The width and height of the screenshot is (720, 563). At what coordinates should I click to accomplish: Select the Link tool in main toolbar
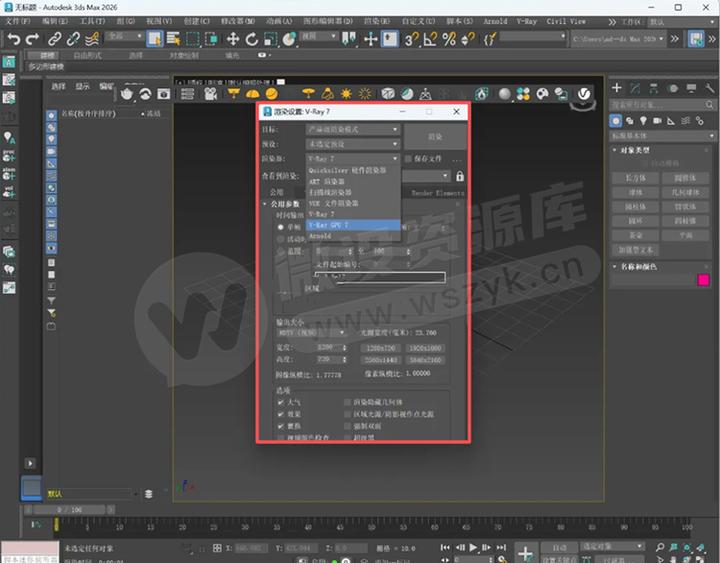[56, 39]
